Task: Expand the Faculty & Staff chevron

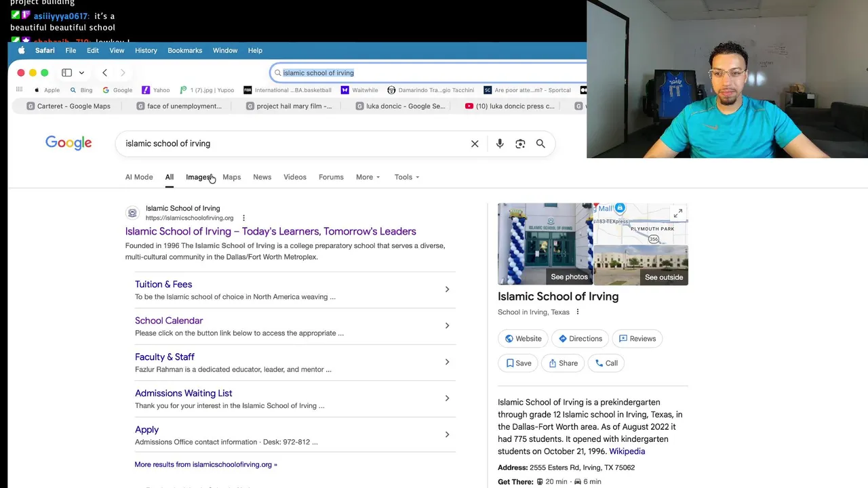Action: tap(447, 362)
